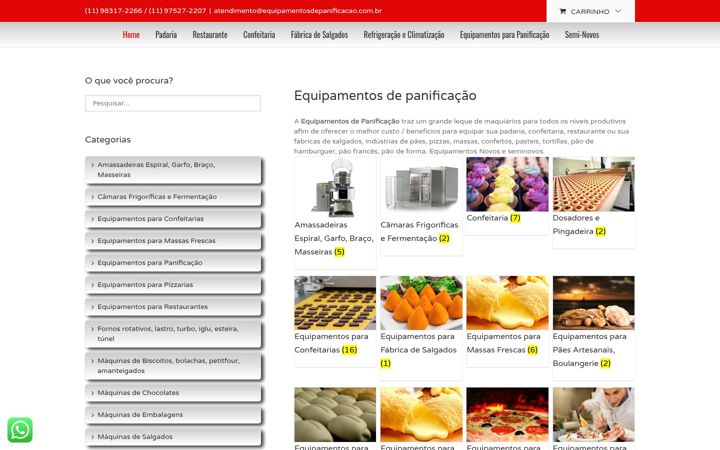Viewport: 720px width, 450px height.
Task: Click the raw dough rolls thumbnail
Action: 335,415
